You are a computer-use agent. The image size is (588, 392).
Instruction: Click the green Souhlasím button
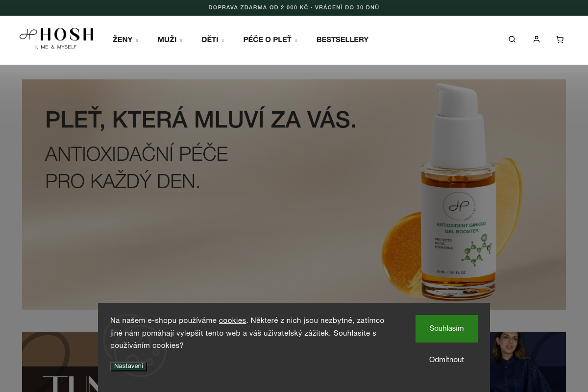[x=446, y=328]
